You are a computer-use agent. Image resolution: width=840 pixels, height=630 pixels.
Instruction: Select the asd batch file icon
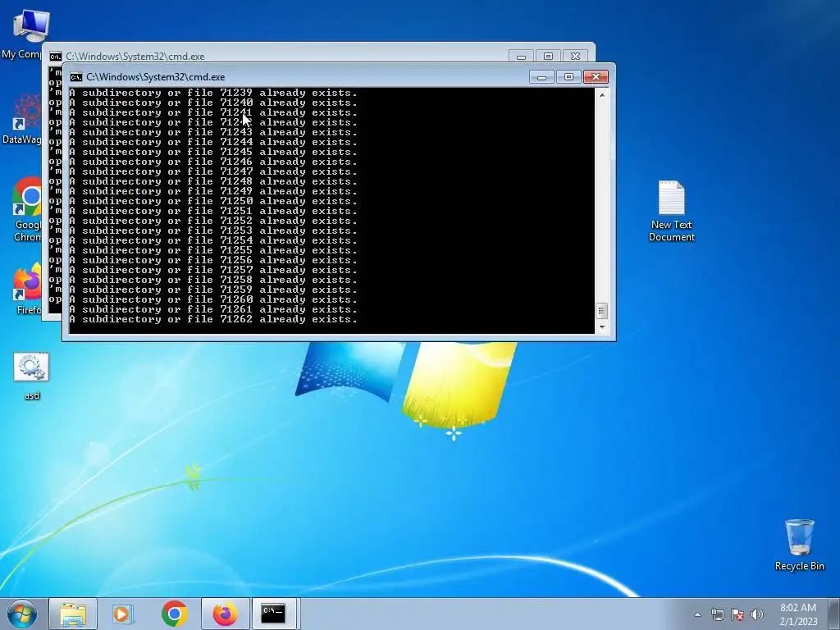coord(32,376)
